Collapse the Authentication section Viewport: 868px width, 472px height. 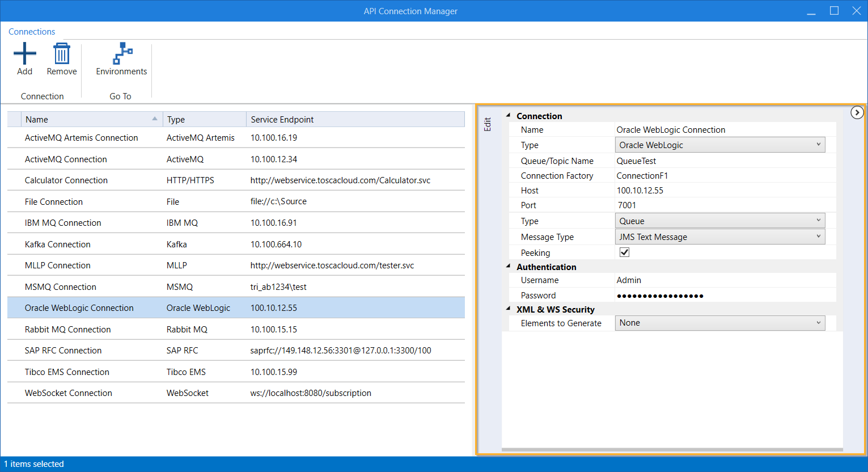[x=508, y=266]
